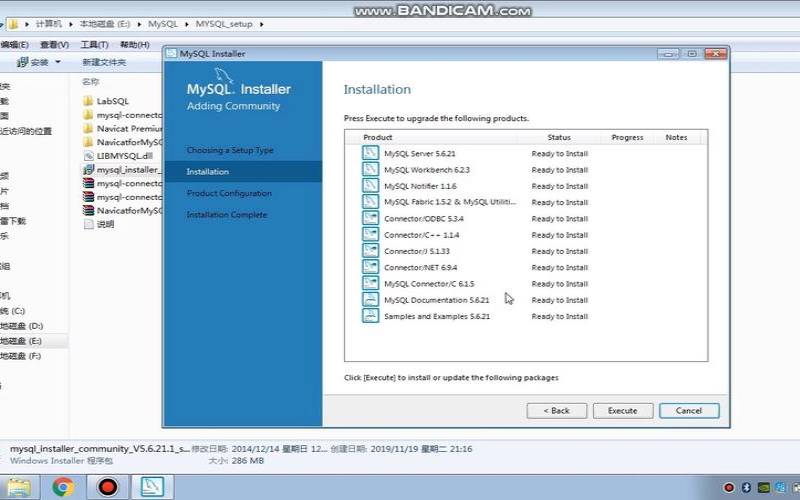Image resolution: width=800 pixels, height=500 pixels.
Task: Open Chrome from the taskbar
Action: pyautogui.click(x=63, y=487)
